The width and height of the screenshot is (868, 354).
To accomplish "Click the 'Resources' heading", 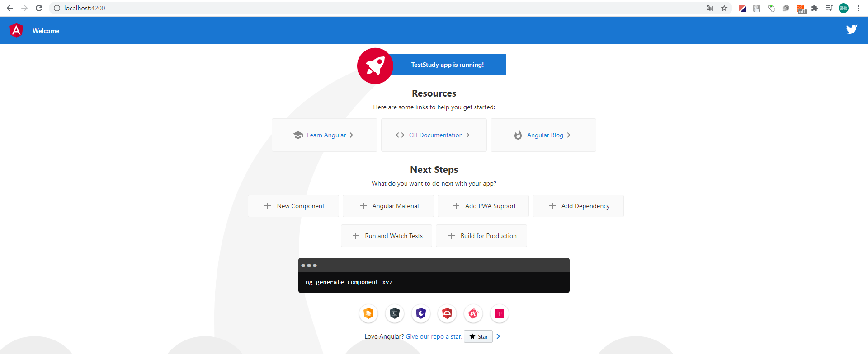I will coord(434,93).
